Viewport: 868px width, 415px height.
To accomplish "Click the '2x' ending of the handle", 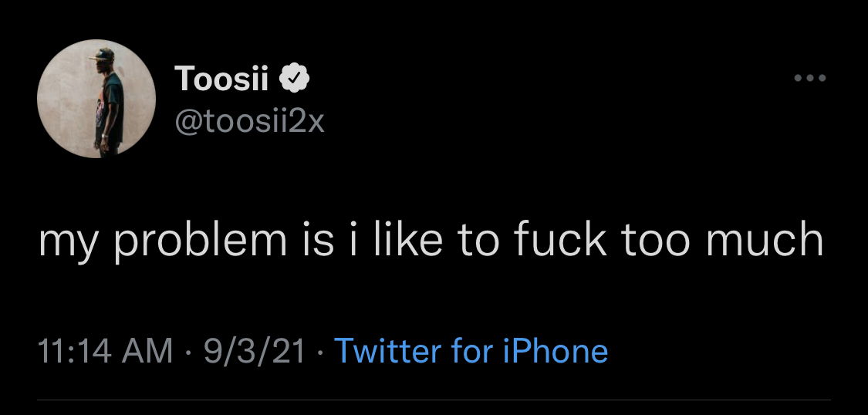I will (x=306, y=123).
